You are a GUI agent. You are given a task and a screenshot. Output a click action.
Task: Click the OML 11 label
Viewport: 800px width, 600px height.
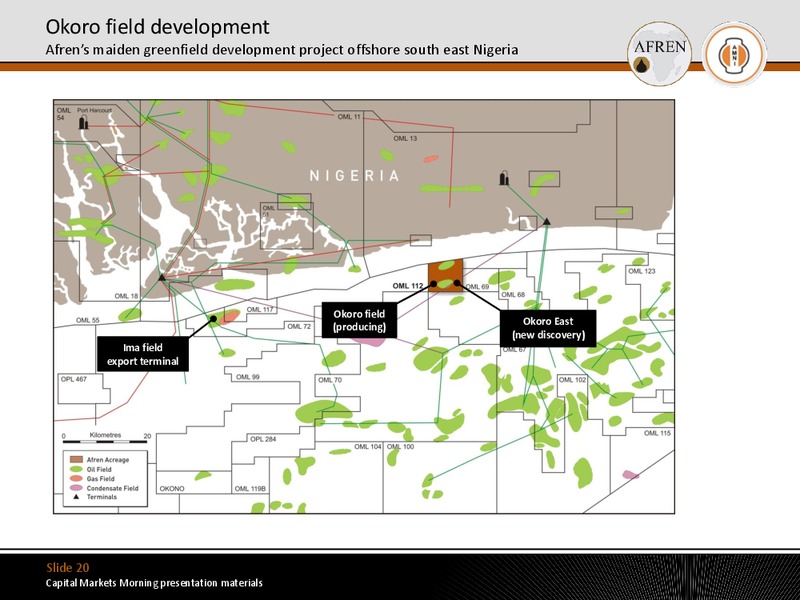(349, 117)
